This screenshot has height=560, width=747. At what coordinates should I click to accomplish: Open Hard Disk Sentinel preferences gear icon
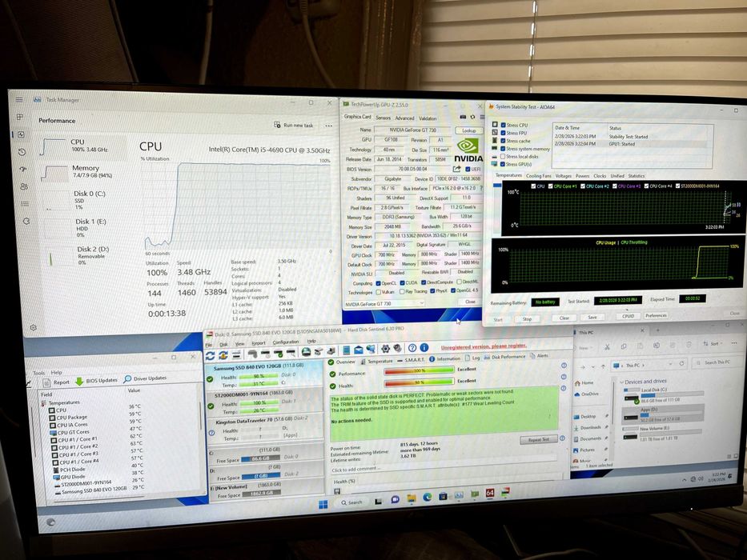click(x=385, y=349)
